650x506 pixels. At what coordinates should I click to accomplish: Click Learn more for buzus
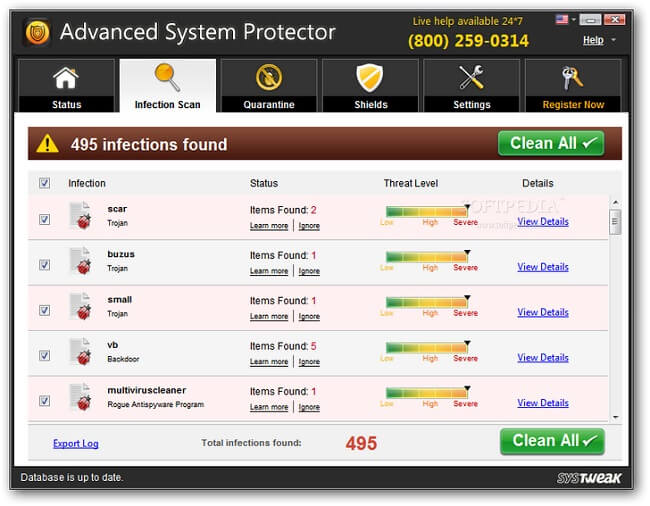click(269, 271)
